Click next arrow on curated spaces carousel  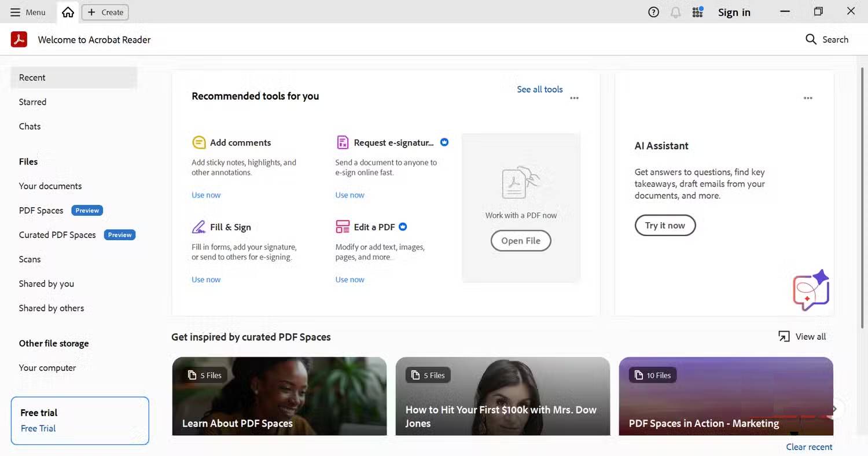835,409
